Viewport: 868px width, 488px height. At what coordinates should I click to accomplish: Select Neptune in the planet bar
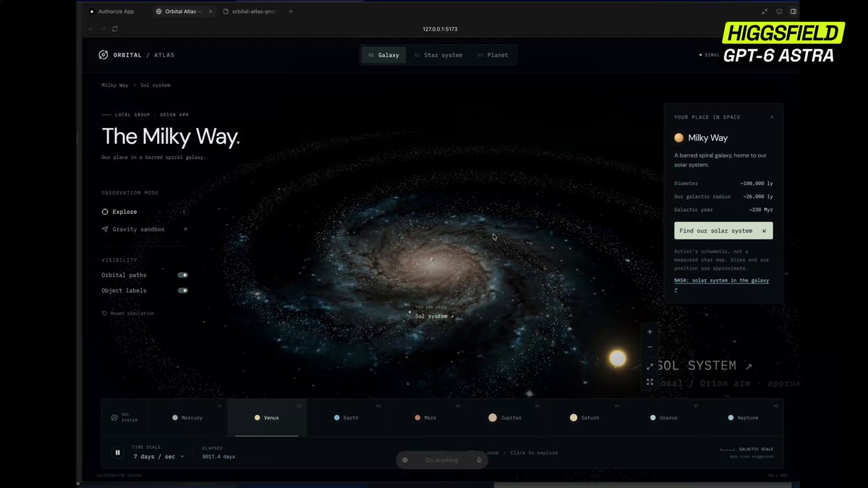tap(744, 418)
